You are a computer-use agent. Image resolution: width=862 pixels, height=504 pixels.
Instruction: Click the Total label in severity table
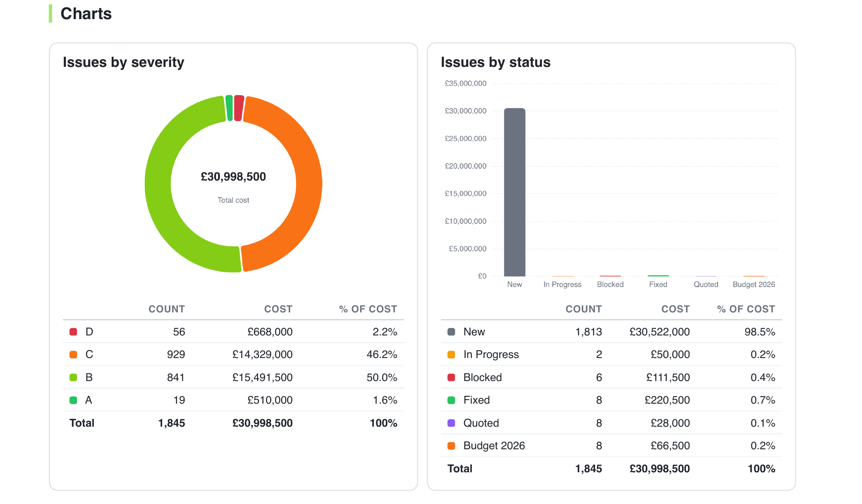click(x=82, y=423)
